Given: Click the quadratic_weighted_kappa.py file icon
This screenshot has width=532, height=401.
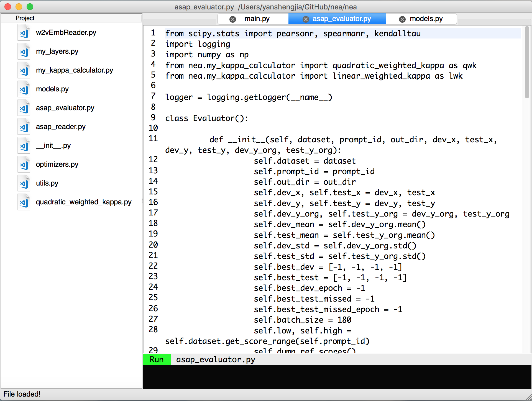Looking at the screenshot, I should click(x=24, y=202).
